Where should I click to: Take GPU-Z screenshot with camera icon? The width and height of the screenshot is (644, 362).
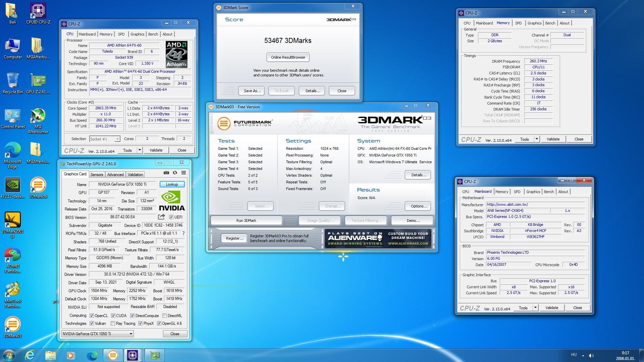pos(166,173)
